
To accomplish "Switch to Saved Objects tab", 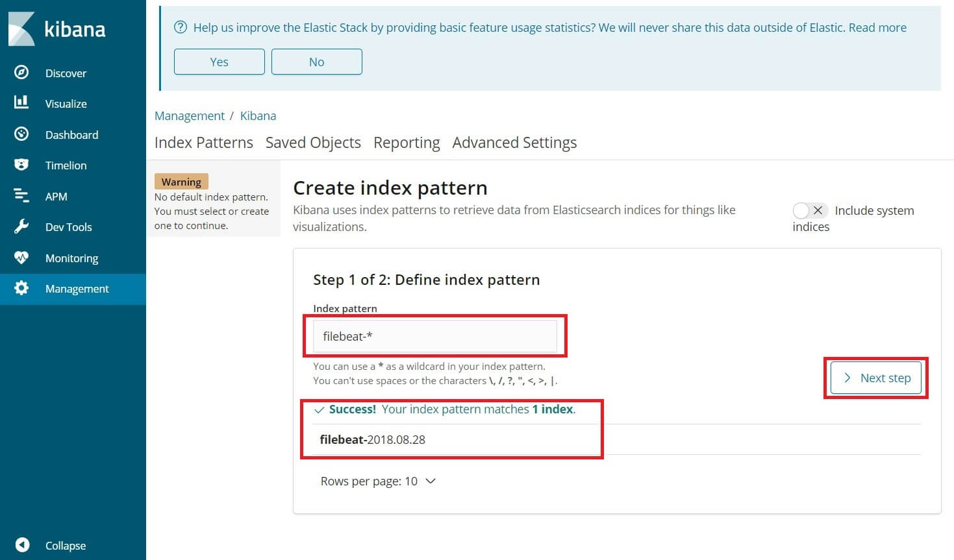I will click(x=313, y=143).
